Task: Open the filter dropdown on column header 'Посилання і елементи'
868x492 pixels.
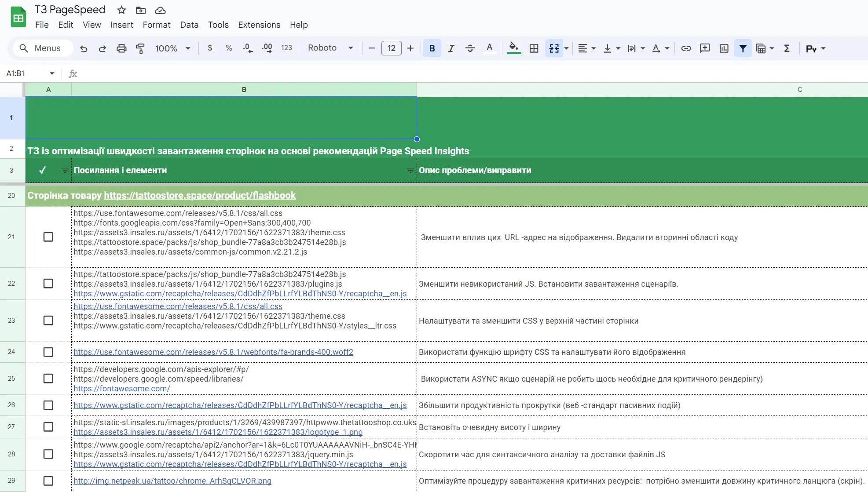Action: tap(410, 171)
